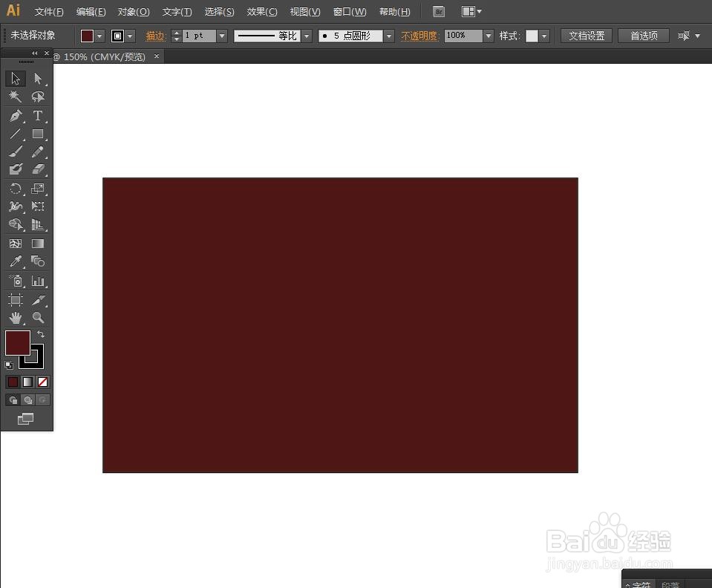Screen dimensions: 712x588
Task: Select the Zoom tool
Action: [x=38, y=317]
